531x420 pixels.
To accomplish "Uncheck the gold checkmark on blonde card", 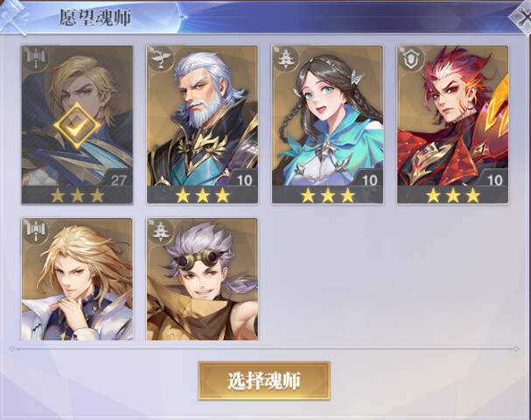I will click(x=77, y=126).
